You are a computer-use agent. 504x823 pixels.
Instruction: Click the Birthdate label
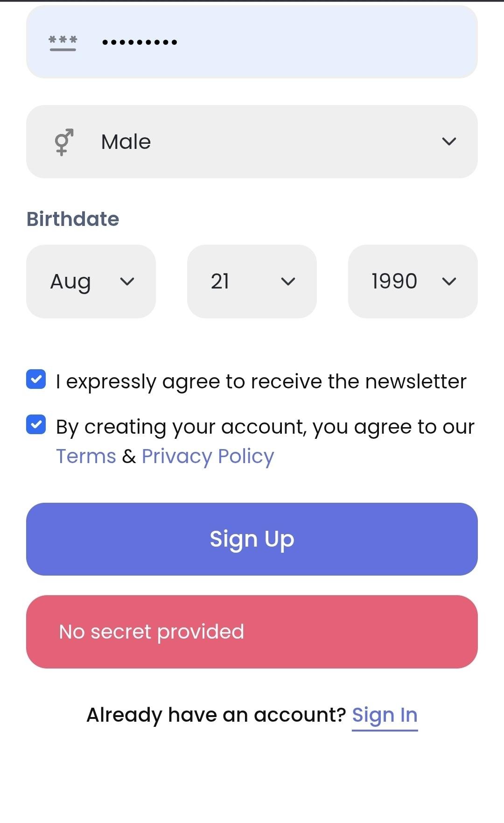[73, 219]
